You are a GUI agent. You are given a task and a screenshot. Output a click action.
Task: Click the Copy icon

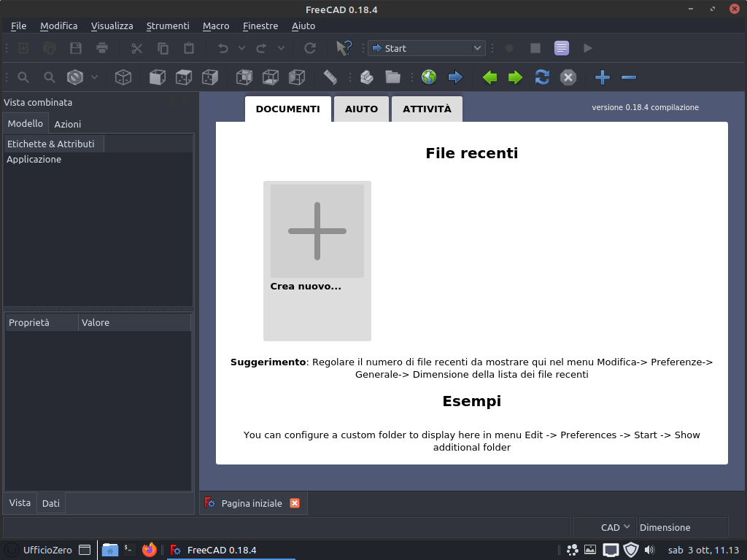pyautogui.click(x=163, y=48)
